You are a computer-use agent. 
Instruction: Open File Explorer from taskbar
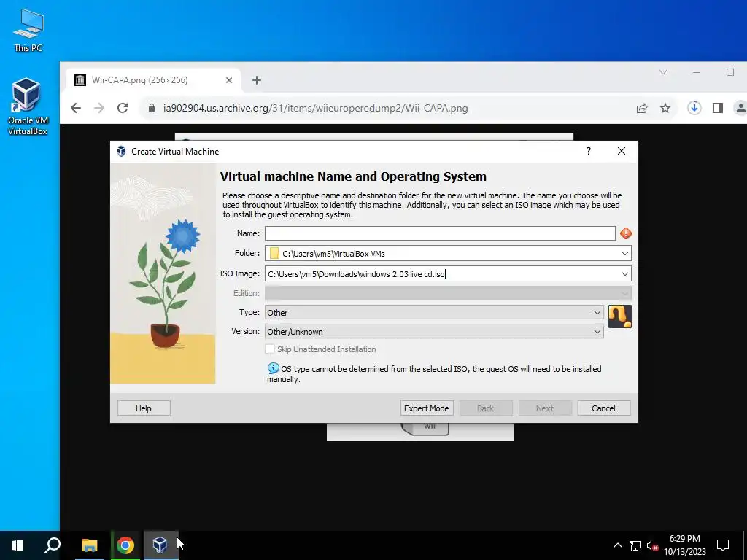(x=90, y=545)
